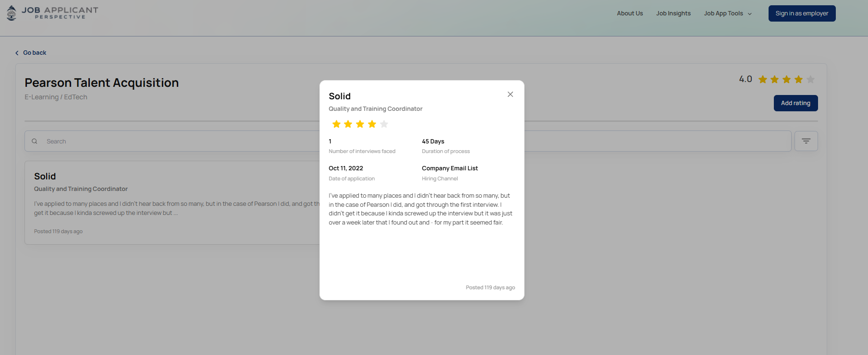The width and height of the screenshot is (868, 355).
Task: Click last grey star in company rating
Action: [810, 80]
